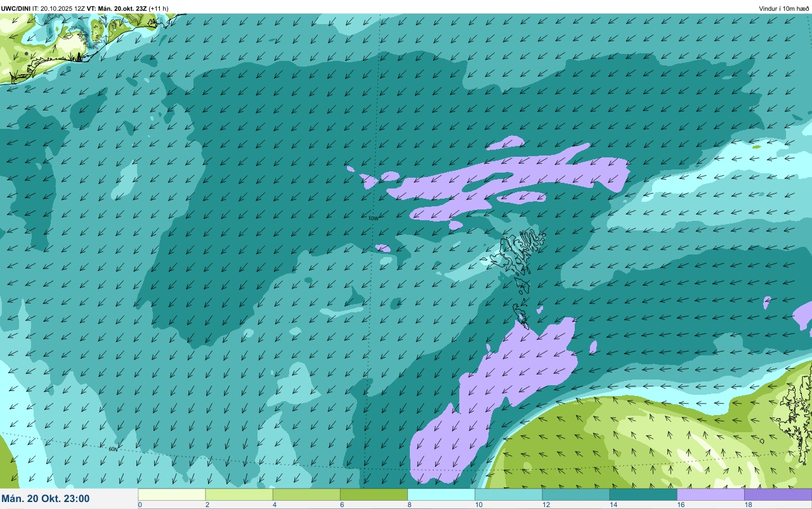Click the legend value "2"
Viewport: 812px width, 509px height.
point(206,505)
